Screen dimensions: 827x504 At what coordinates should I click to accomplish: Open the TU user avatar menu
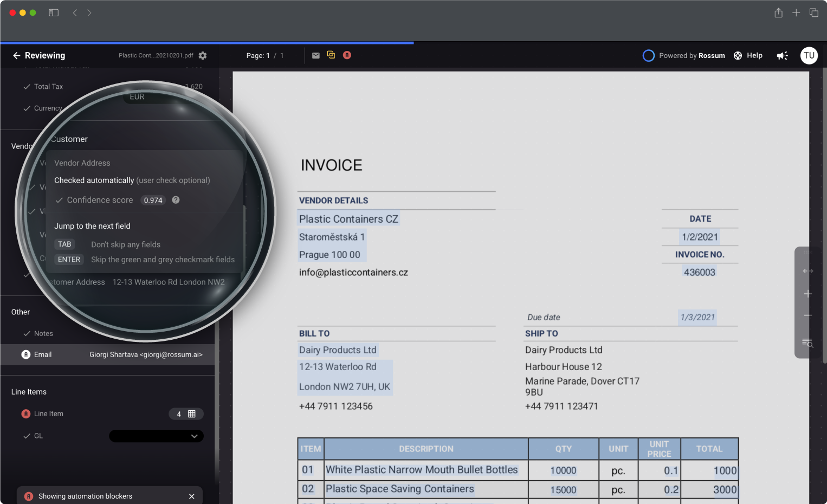click(x=809, y=55)
